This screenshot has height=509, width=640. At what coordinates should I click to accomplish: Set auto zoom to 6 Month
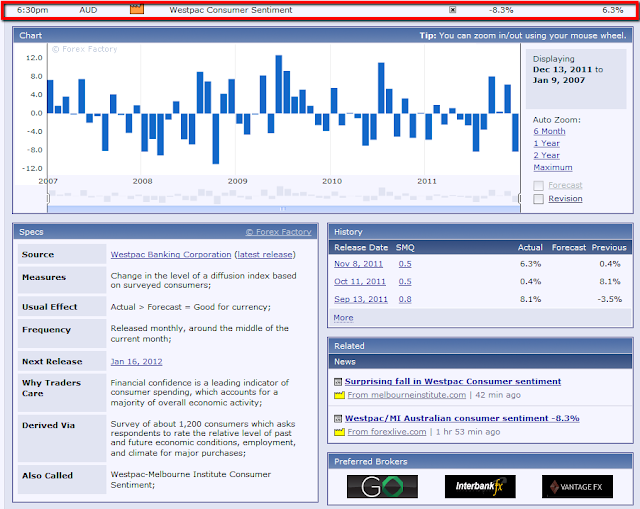tap(549, 131)
